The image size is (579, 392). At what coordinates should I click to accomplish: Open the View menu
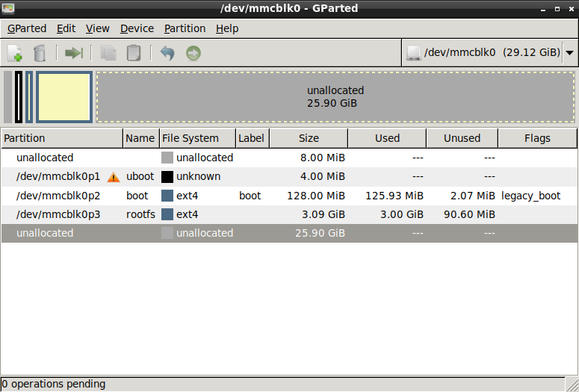(x=97, y=28)
